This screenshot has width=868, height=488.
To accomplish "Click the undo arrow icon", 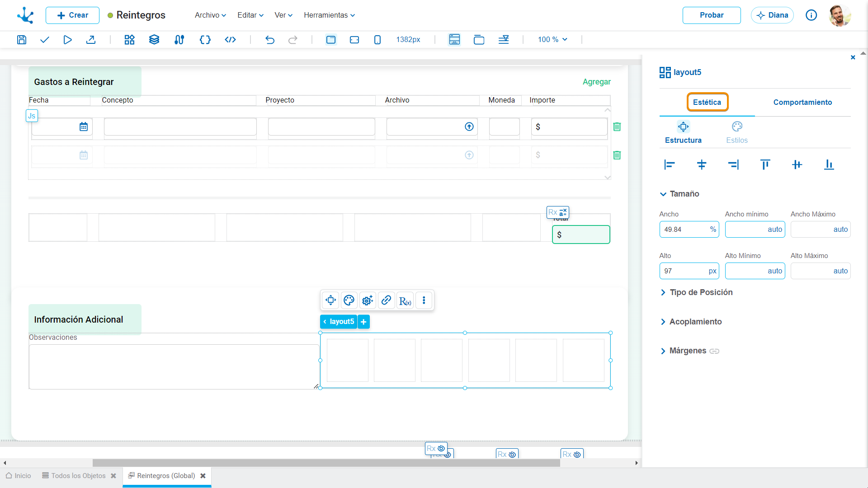I will click(x=270, y=40).
